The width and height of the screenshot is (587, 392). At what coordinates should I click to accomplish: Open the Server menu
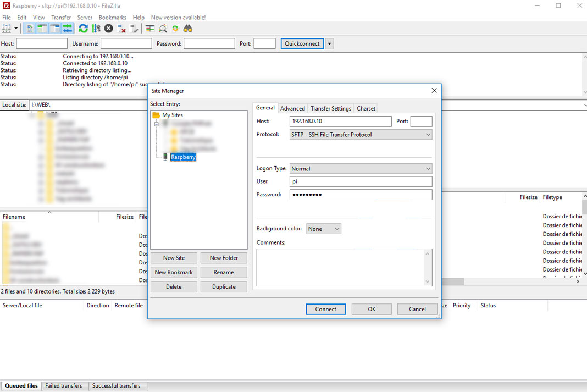tap(85, 18)
